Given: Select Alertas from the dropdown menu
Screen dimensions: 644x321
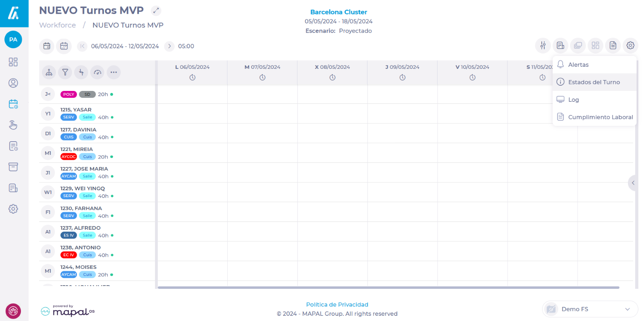Looking at the screenshot, I should click(x=578, y=65).
